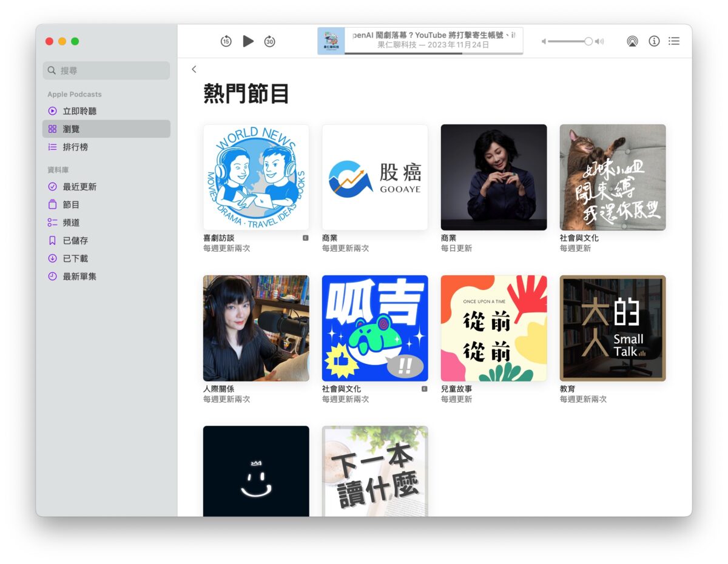
Task: Open the World News podcast artwork
Action: pyautogui.click(x=256, y=178)
